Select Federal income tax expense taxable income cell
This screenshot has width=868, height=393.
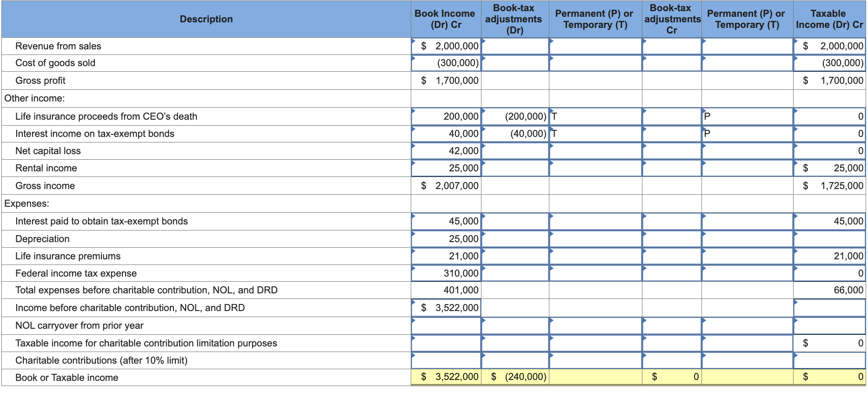pos(829,273)
